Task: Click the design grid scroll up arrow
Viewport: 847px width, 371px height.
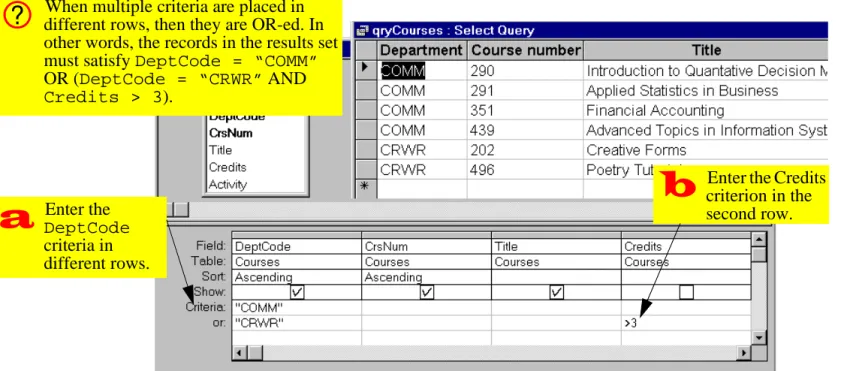Action: pos(759,240)
